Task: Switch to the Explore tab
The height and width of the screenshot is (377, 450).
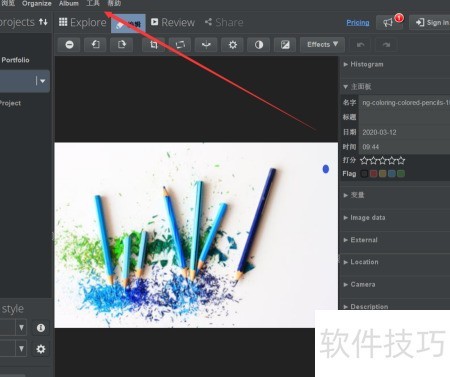Action: pyautogui.click(x=82, y=22)
